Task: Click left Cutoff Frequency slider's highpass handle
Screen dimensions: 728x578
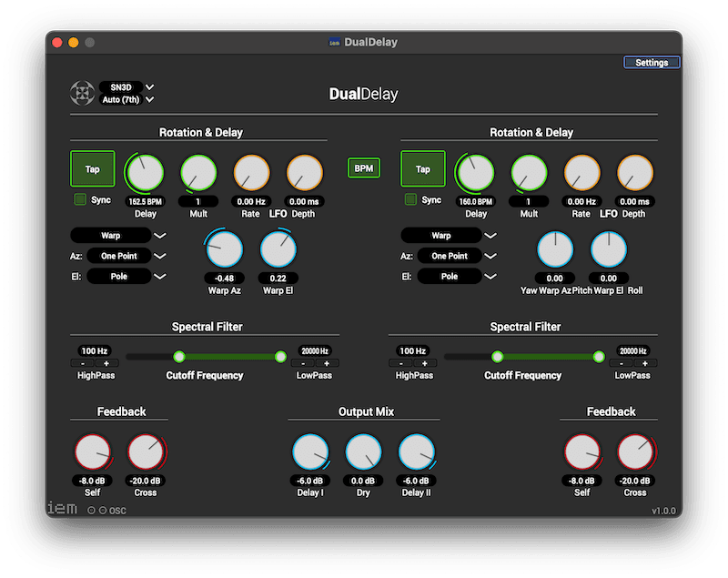Action: 179,357
